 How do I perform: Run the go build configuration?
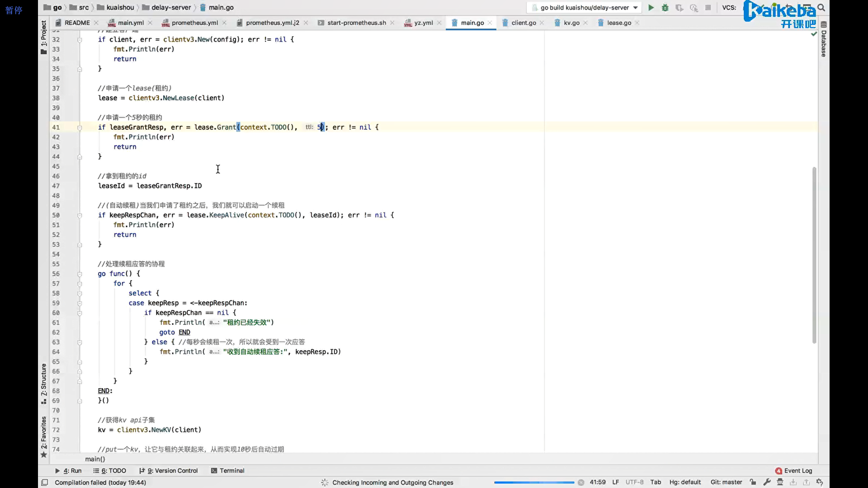pos(651,8)
